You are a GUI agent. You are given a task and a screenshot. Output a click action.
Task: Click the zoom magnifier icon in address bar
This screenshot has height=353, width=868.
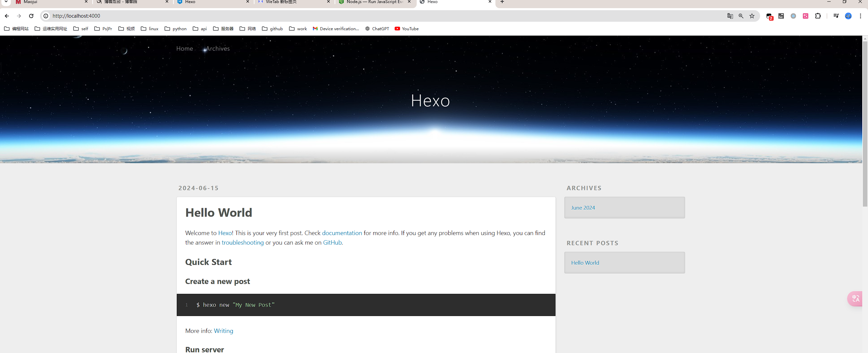[x=741, y=16]
